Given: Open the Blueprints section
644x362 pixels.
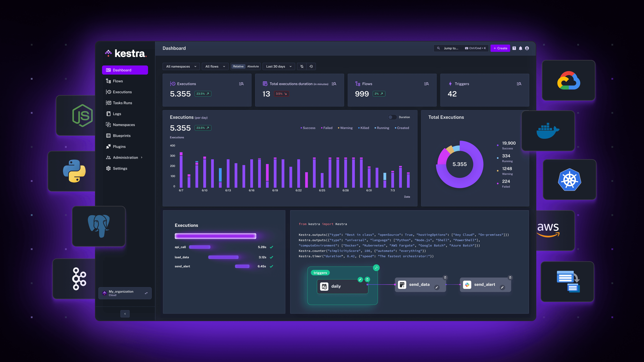Looking at the screenshot, I should pos(122,136).
